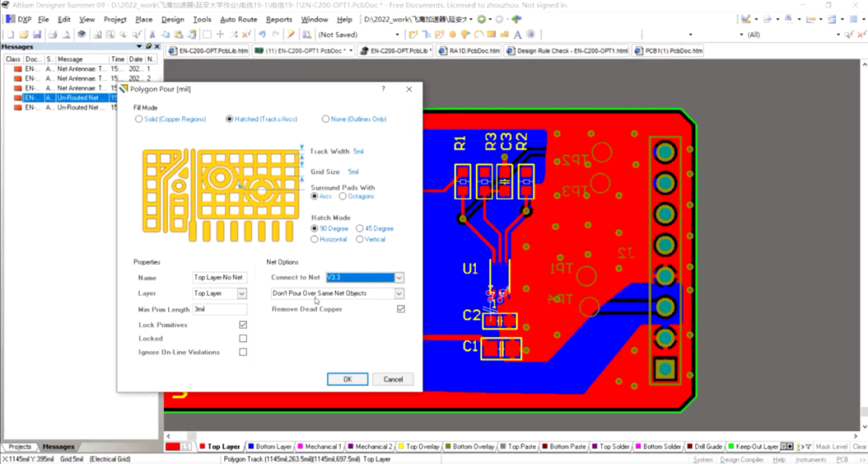This screenshot has width=868, height=464.
Task: Switch to Keep-Out Layer tab
Action: (753, 446)
